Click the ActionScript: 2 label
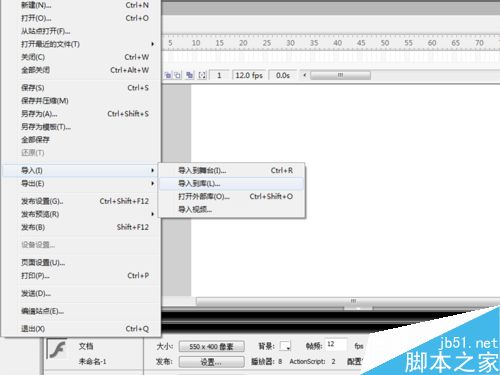The height and width of the screenshot is (375, 500). (x=312, y=361)
